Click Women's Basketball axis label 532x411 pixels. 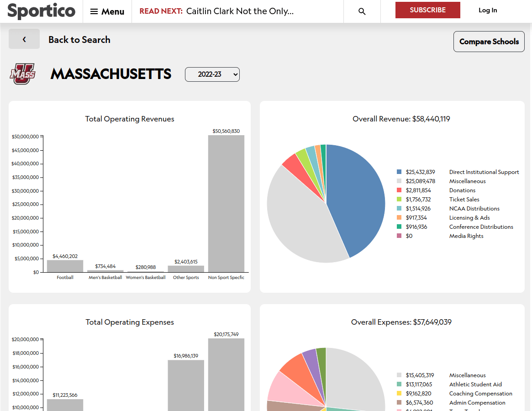pos(146,277)
